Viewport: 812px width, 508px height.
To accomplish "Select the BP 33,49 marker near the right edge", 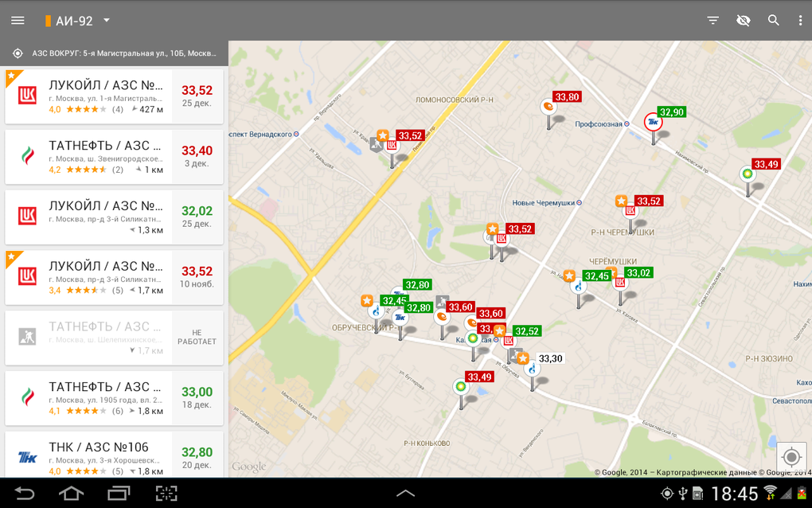I will coord(748,174).
